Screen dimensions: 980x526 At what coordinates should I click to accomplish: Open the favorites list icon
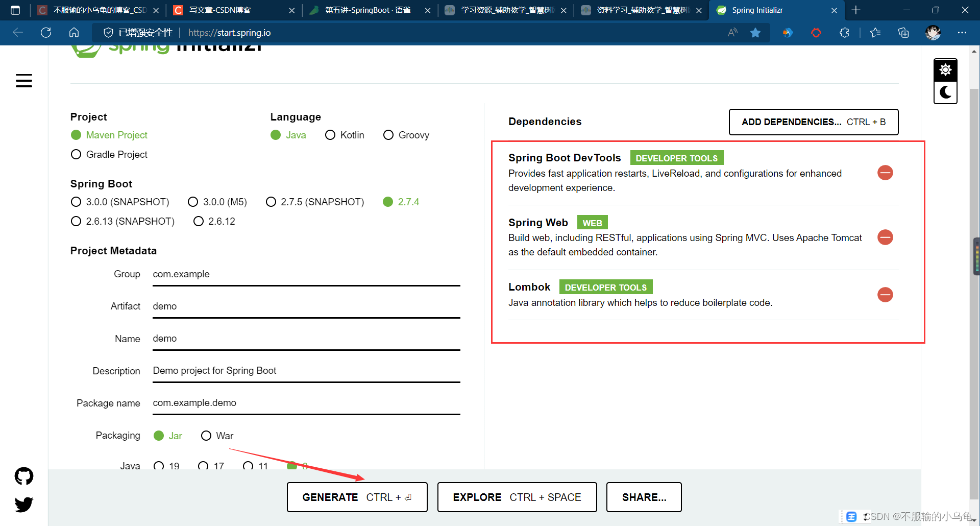(x=875, y=33)
